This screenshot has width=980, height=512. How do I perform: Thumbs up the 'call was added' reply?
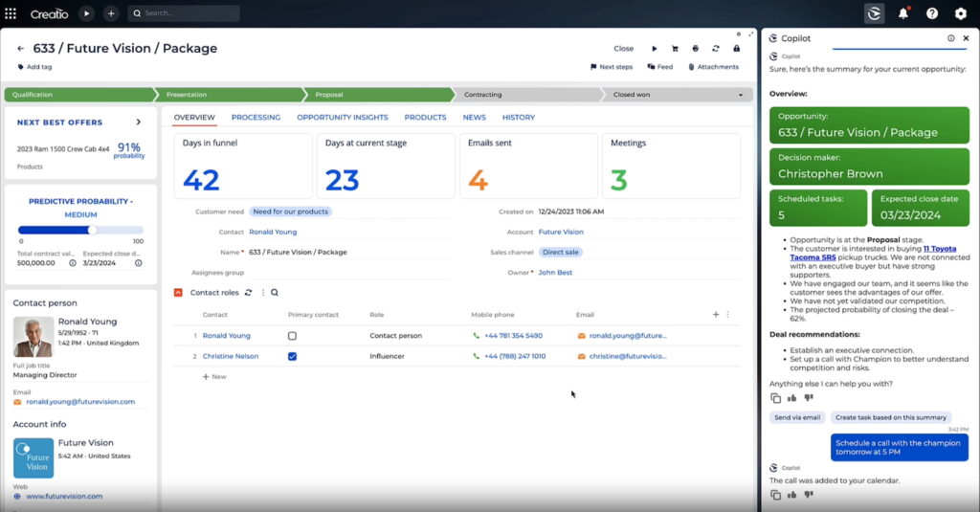tap(791, 495)
